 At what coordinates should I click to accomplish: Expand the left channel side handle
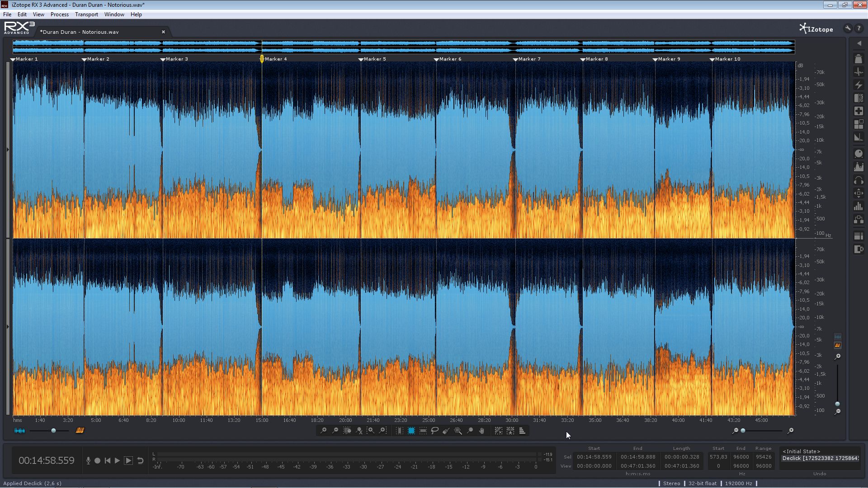(x=8, y=150)
